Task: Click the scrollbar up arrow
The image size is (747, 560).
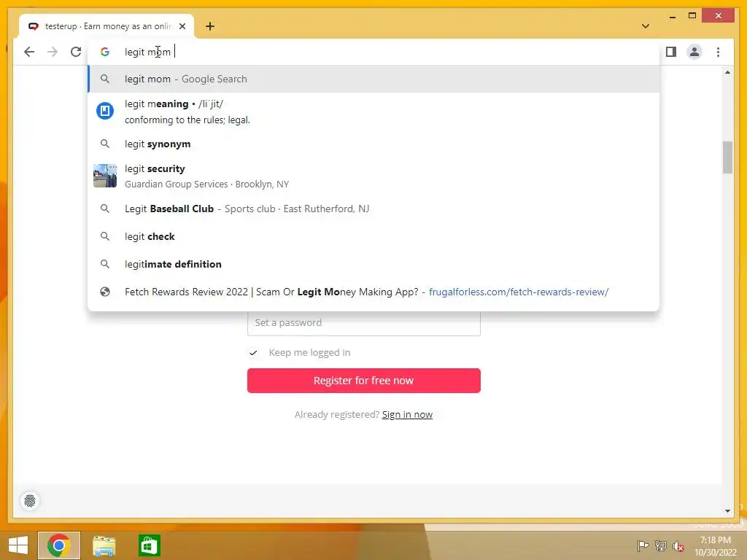Action: (x=727, y=72)
